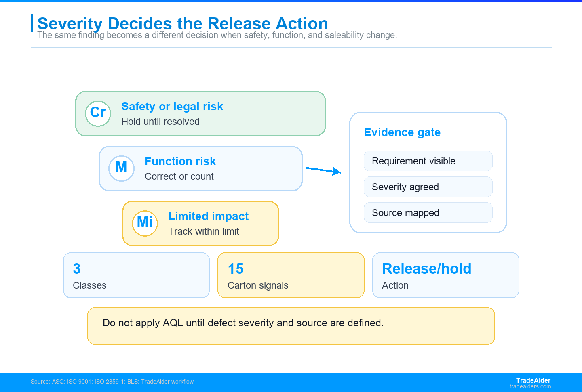Image resolution: width=582 pixels, height=392 pixels.
Task: Click the Source citation in the footer
Action: 112,382
